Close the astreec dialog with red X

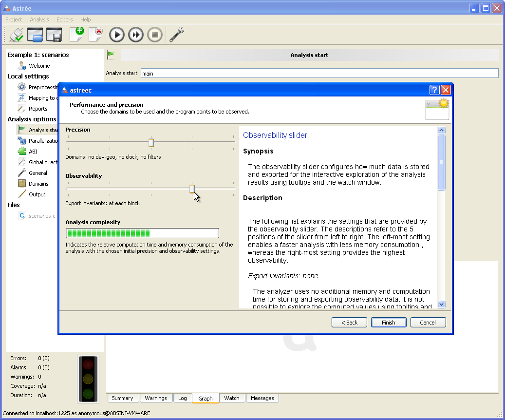pyautogui.click(x=446, y=90)
